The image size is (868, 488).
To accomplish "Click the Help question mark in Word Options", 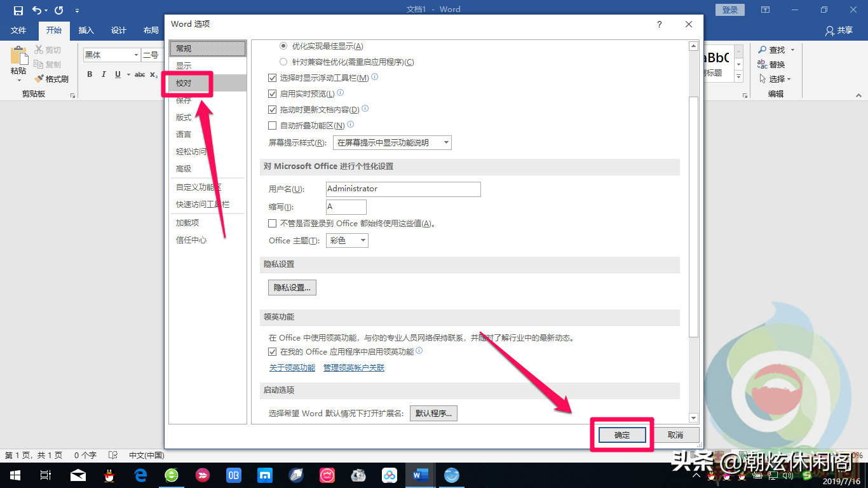I will (x=659, y=24).
